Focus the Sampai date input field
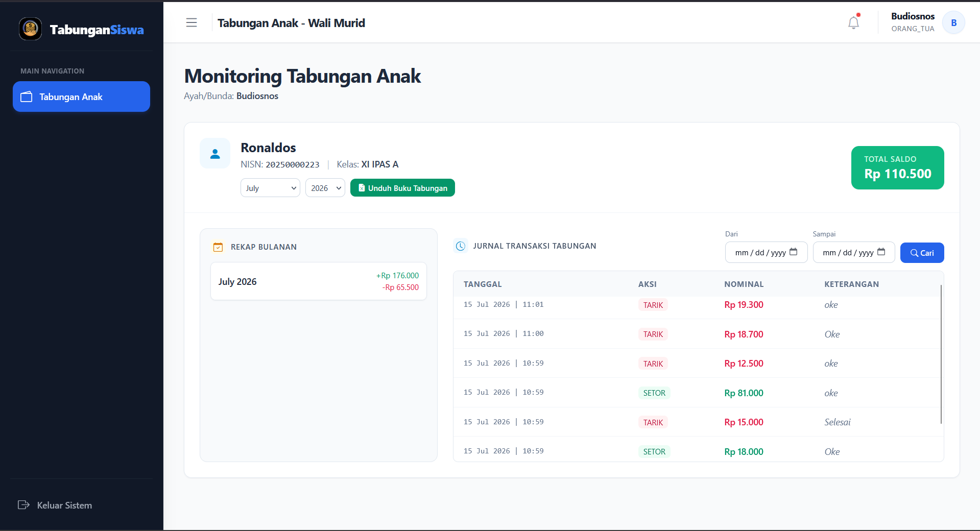980x531 pixels. 854,252
